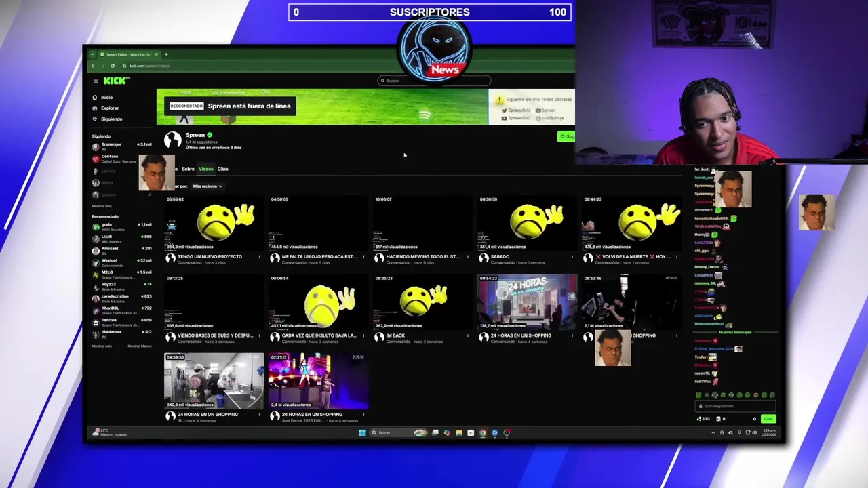Select M2cO in the recommended list

pos(122,274)
